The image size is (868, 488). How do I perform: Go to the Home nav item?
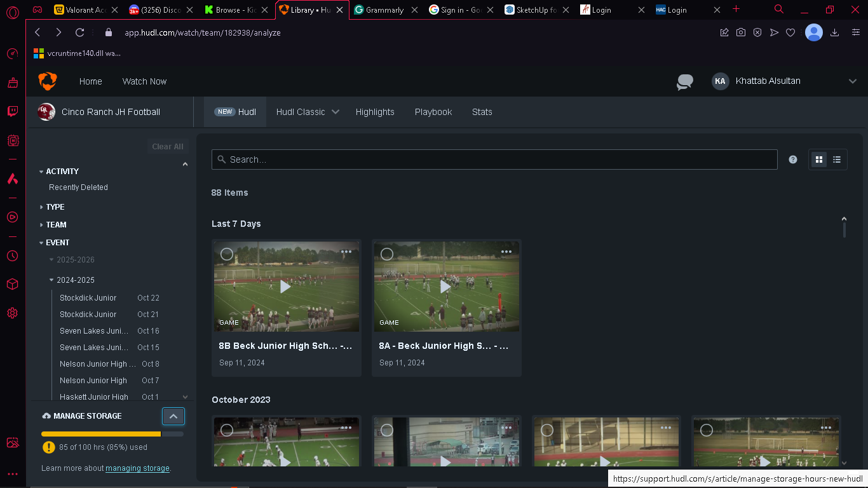pyautogui.click(x=91, y=81)
